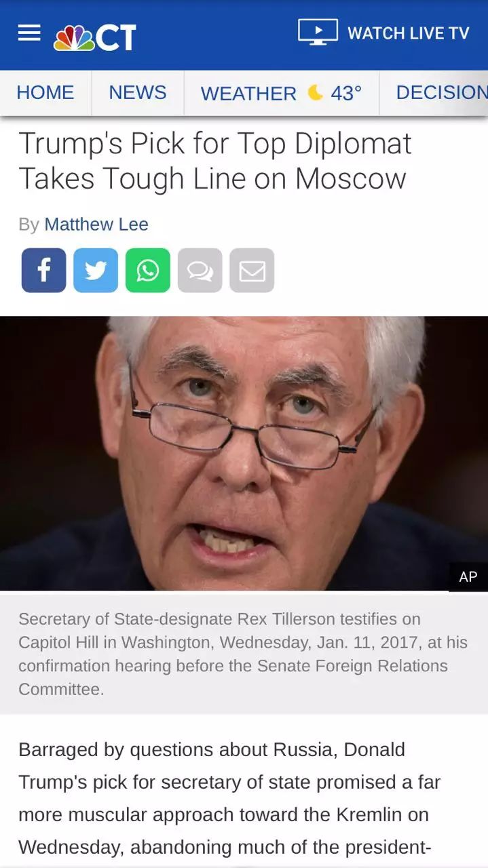This screenshot has height=868, width=488.
Task: Tap the 43° temperature reading
Action: 346,93
